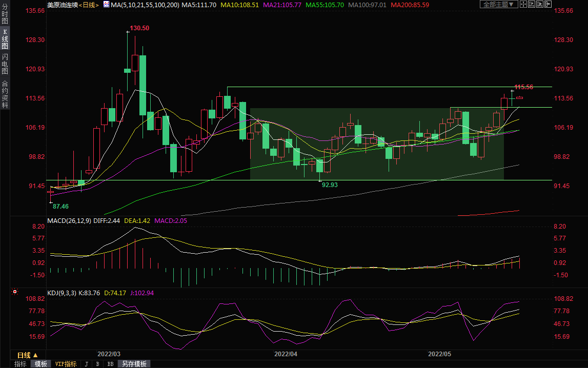Open the 合约资料 sidebar tab

click(5, 94)
